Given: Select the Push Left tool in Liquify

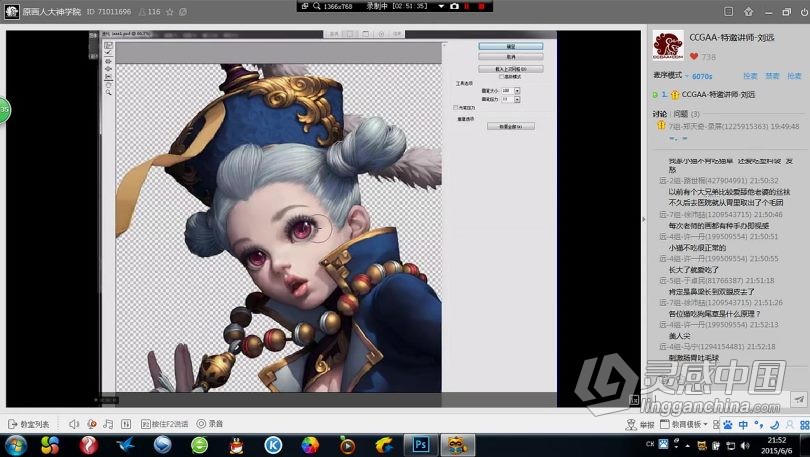Looking at the screenshot, I should pyautogui.click(x=108, y=76).
